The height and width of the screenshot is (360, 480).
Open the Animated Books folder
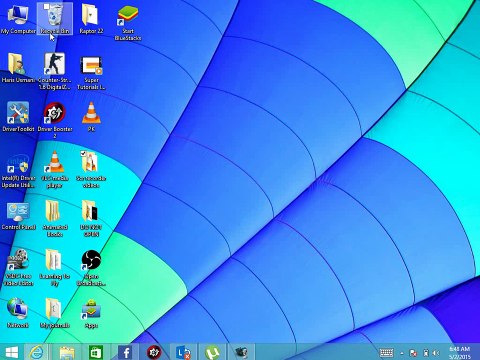55,218
